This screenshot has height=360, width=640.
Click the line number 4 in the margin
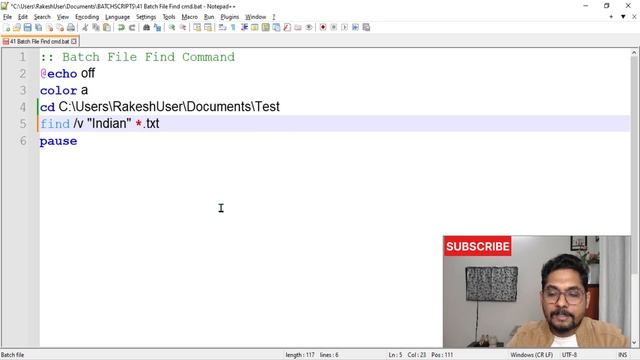point(23,107)
